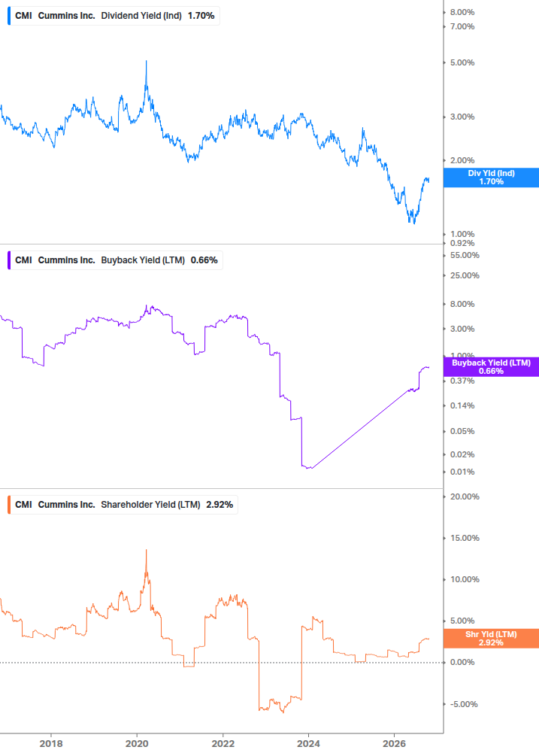
Task: Click the orange 'Shr Yld (LTM) 2.92%' axis tag
Action: (491, 639)
